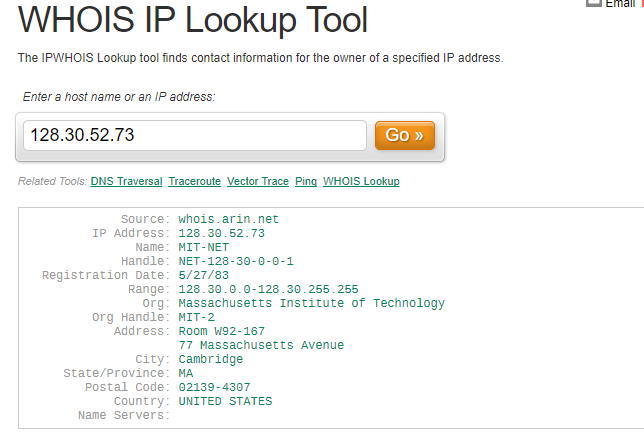Open the WHOIS Lookup related tool
The width and height of the screenshot is (644, 436).
pos(361,181)
